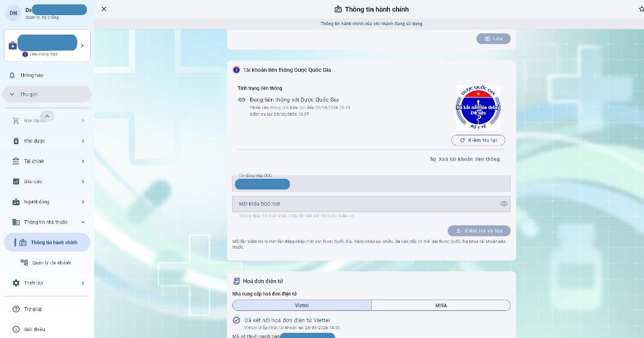This screenshot has width=644, height=338.
Task: Click Đang liên thông với Dược Quốc Gia text
Action: pyautogui.click(x=294, y=99)
